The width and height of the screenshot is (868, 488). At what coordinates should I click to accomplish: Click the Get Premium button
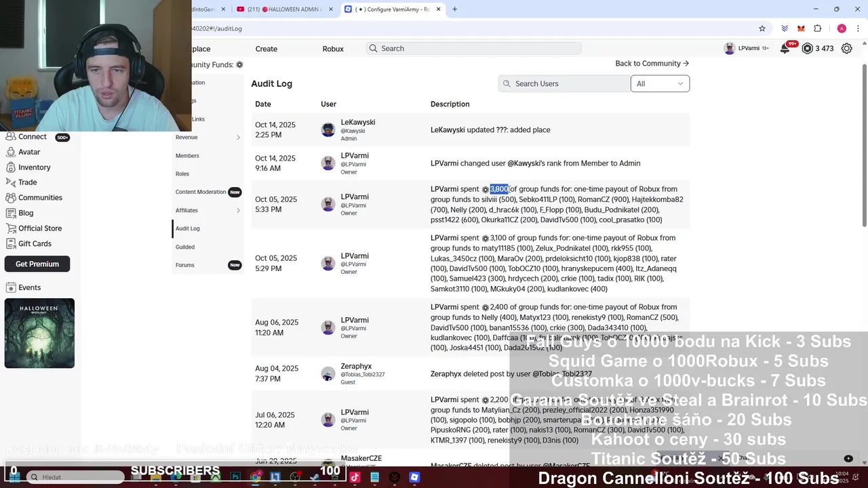click(x=37, y=264)
